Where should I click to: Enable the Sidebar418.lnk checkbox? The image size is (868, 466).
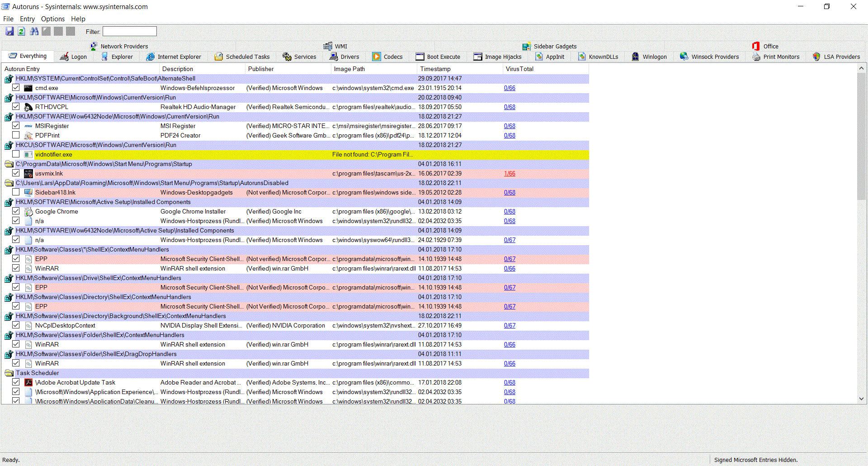pyautogui.click(x=16, y=192)
